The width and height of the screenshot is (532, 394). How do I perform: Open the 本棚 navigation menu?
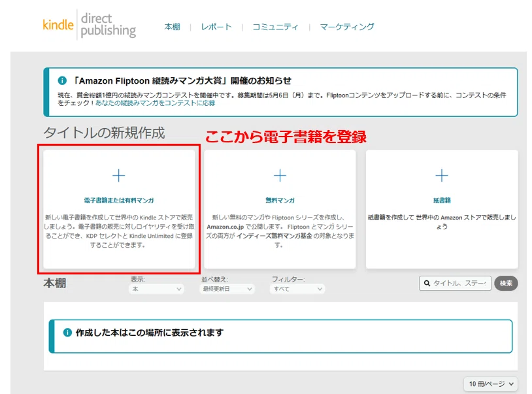coord(173,27)
